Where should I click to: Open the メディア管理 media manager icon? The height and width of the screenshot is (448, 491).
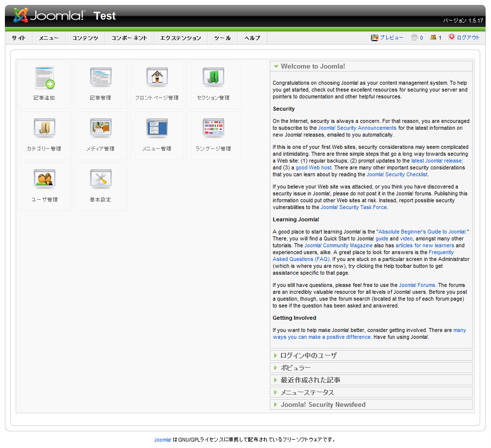pyautogui.click(x=100, y=128)
